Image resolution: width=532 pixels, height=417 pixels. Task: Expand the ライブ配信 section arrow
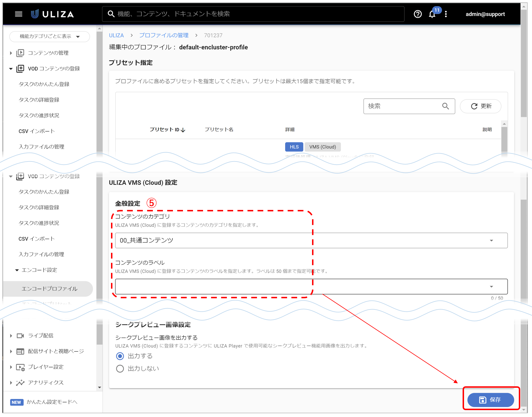click(x=11, y=336)
